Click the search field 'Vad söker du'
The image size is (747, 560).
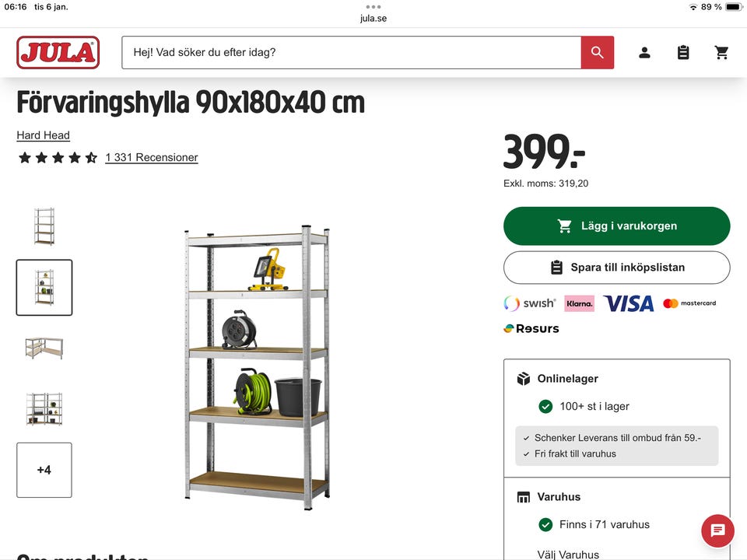pos(351,52)
